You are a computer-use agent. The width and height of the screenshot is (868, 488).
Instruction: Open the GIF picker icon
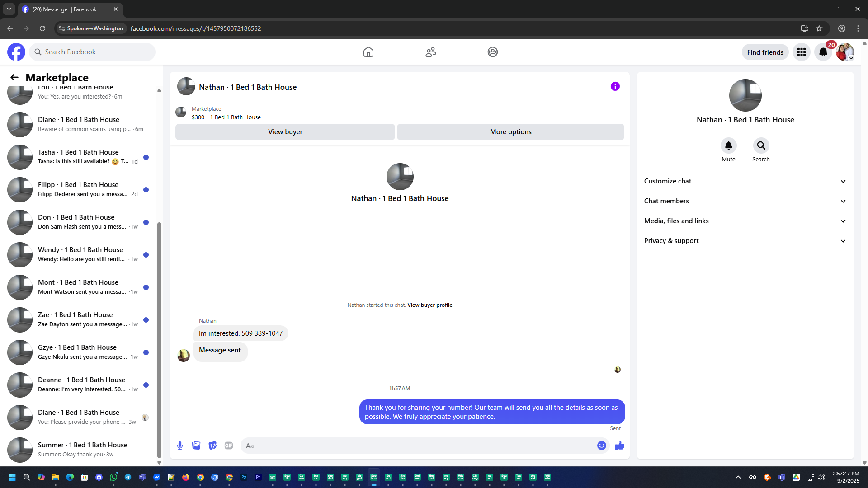[x=229, y=446]
